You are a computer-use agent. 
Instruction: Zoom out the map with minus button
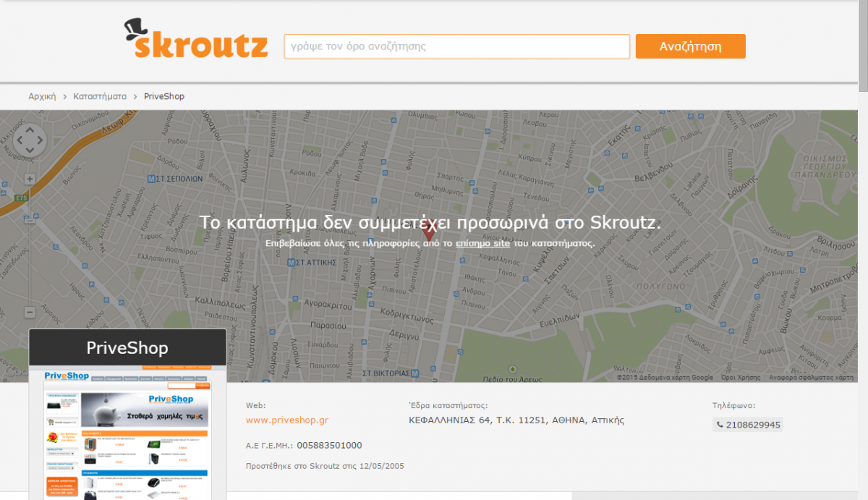[30, 313]
